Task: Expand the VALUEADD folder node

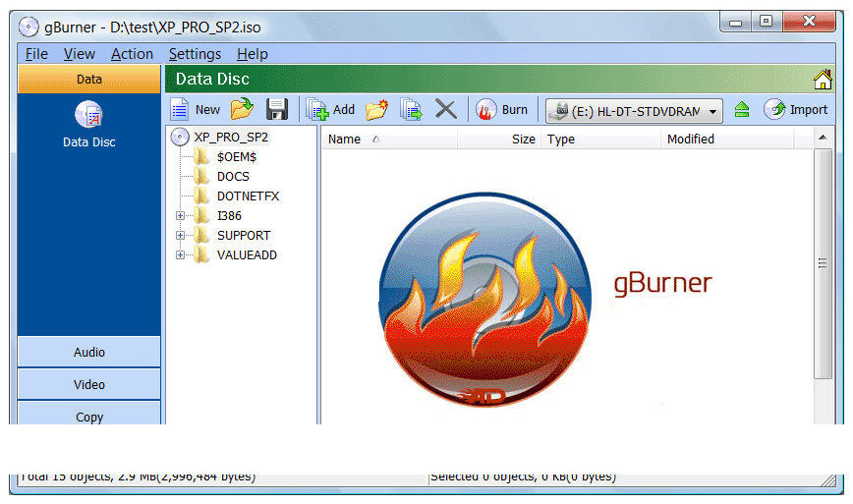Action: tap(180, 255)
